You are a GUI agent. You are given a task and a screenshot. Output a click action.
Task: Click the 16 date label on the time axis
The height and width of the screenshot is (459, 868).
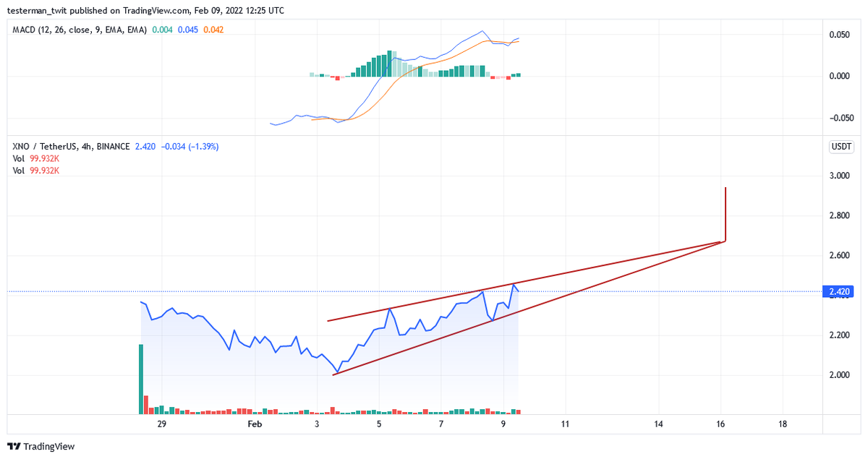pos(720,424)
